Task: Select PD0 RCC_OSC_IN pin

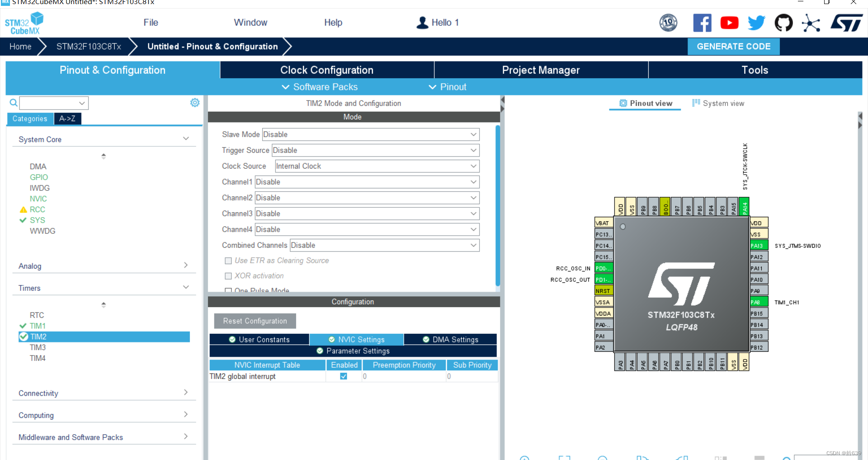Action: point(604,268)
